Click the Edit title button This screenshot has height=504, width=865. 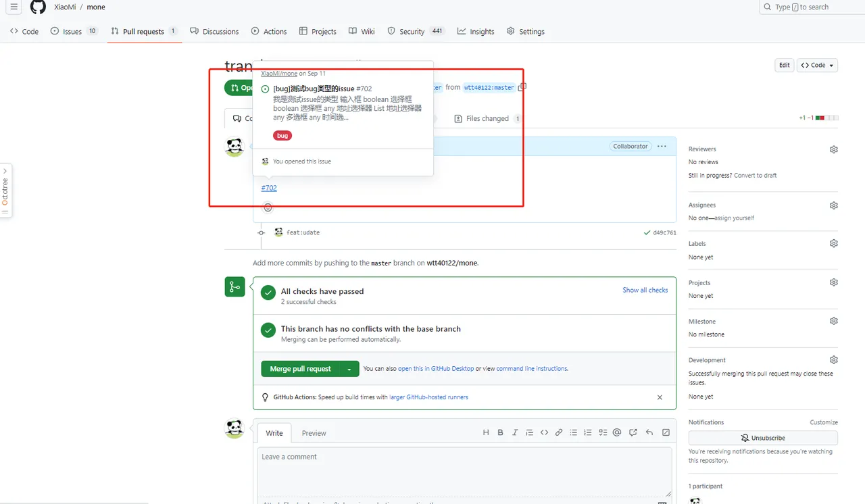pyautogui.click(x=784, y=66)
